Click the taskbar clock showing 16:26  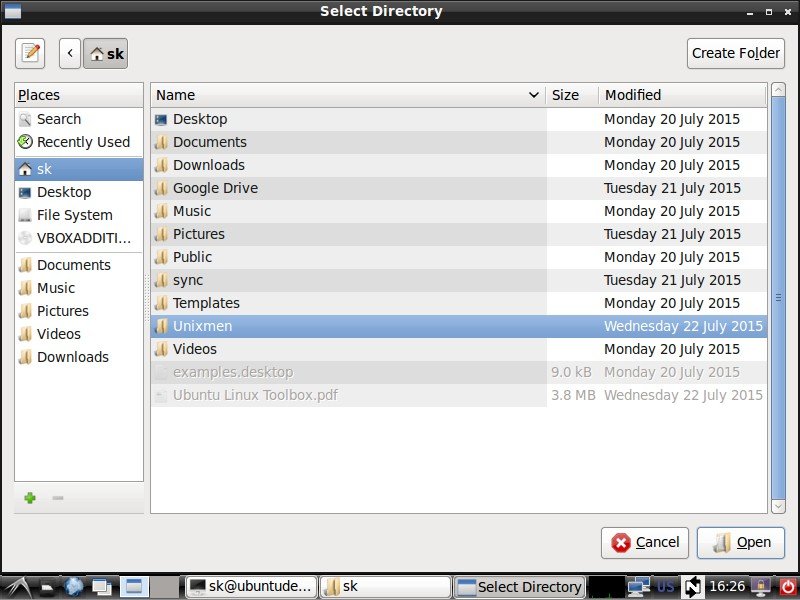[x=727, y=587]
